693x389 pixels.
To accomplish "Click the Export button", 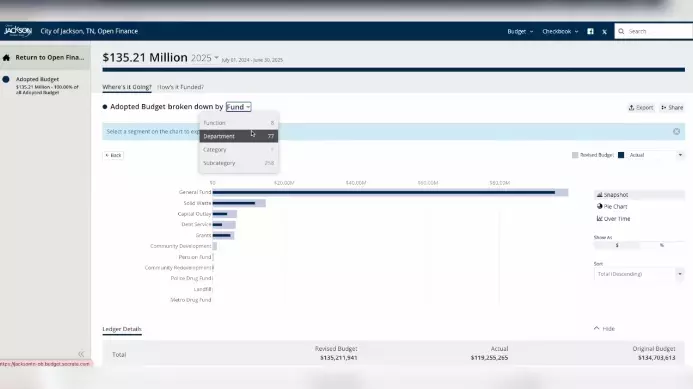I will 641,107.
